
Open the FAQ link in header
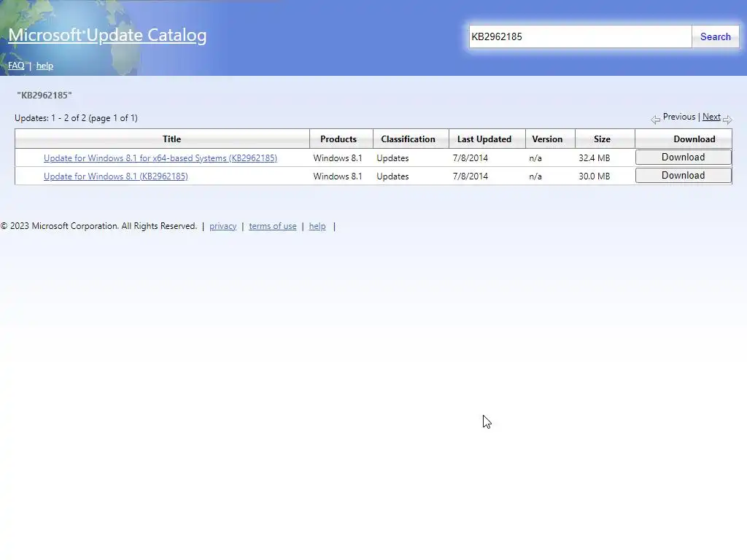click(16, 66)
